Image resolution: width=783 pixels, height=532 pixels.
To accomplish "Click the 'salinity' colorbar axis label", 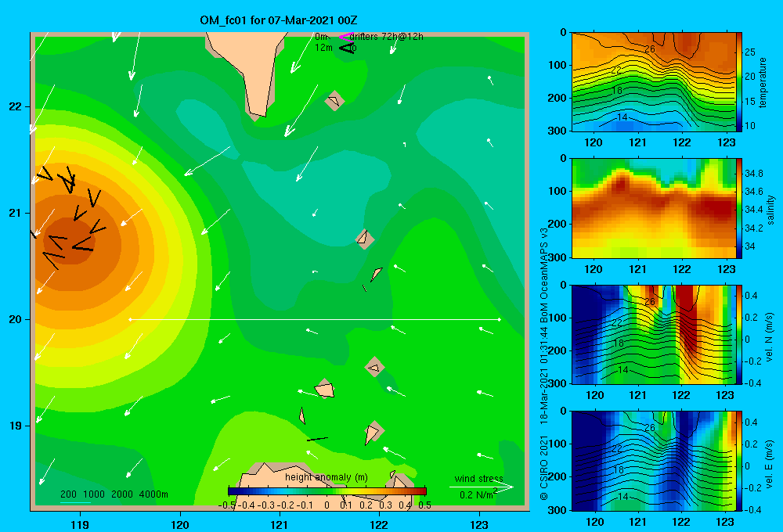I will pos(770,210).
